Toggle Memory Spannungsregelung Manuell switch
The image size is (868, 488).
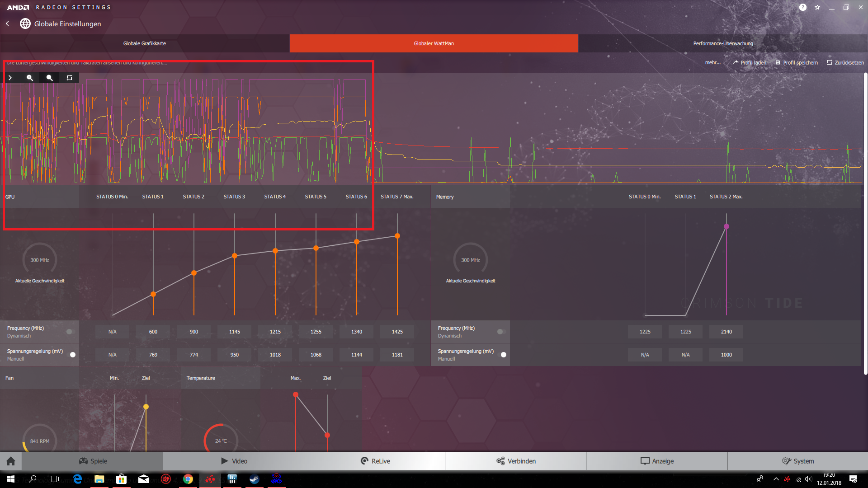pyautogui.click(x=503, y=355)
